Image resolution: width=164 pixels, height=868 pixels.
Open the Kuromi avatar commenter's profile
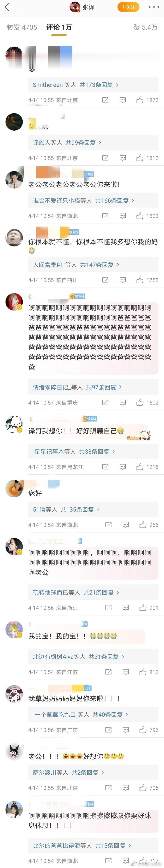pyautogui.click(x=14, y=751)
